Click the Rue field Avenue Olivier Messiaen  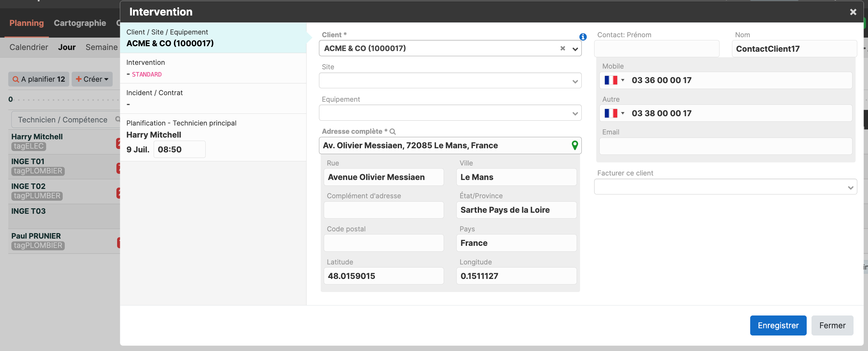coord(384,177)
